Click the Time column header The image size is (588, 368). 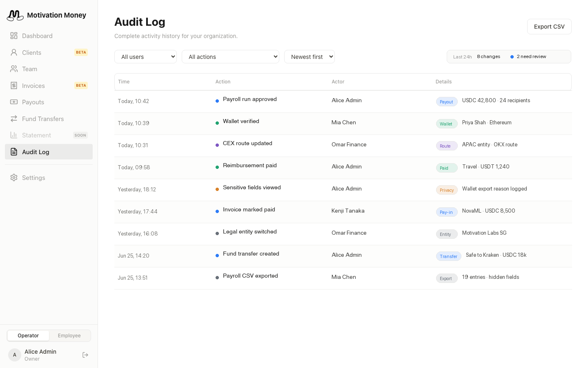pyautogui.click(x=124, y=82)
